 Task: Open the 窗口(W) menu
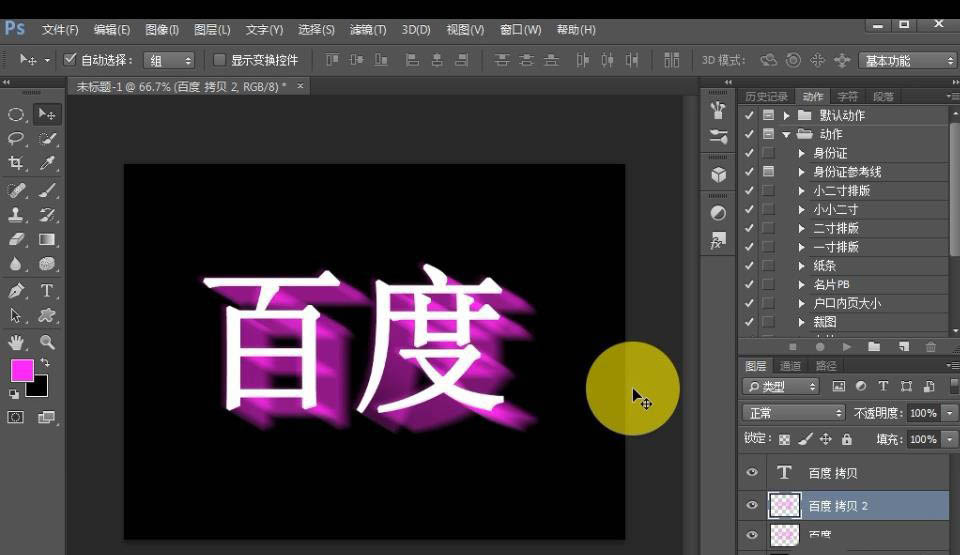520,29
